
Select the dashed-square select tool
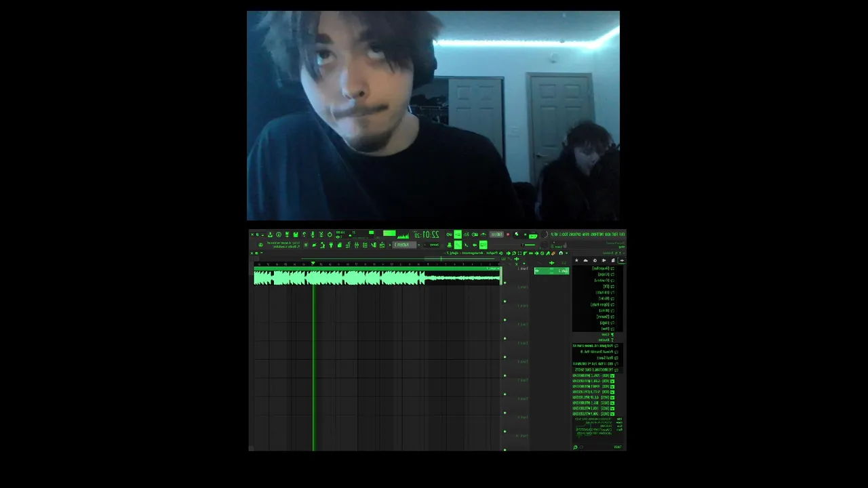tap(519, 253)
